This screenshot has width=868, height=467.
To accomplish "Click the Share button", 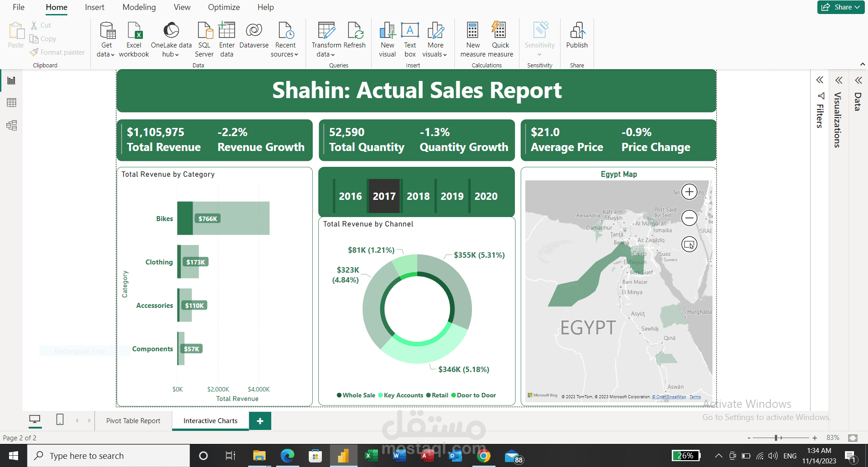I will (840, 7).
